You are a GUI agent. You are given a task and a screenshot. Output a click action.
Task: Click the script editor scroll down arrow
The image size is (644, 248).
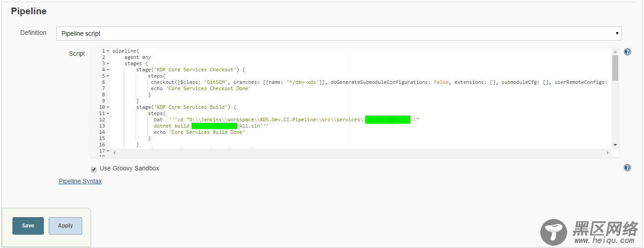point(615,145)
